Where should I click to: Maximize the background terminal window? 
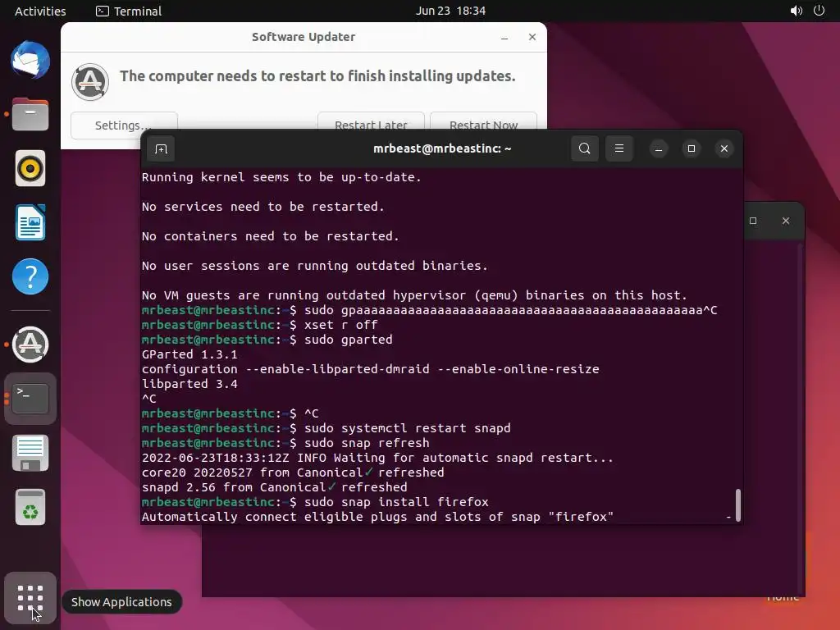click(753, 221)
